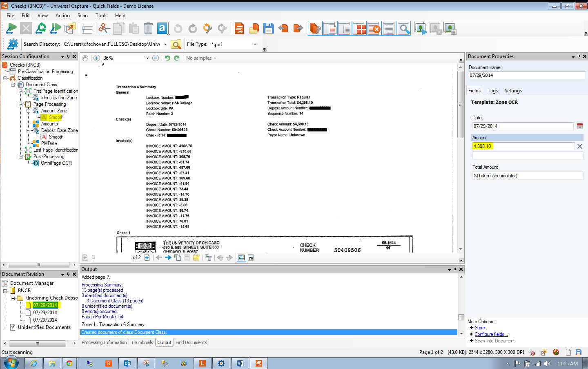The width and height of the screenshot is (588, 369).
Task: Open the zoom percentage dropdown
Action: click(x=147, y=58)
